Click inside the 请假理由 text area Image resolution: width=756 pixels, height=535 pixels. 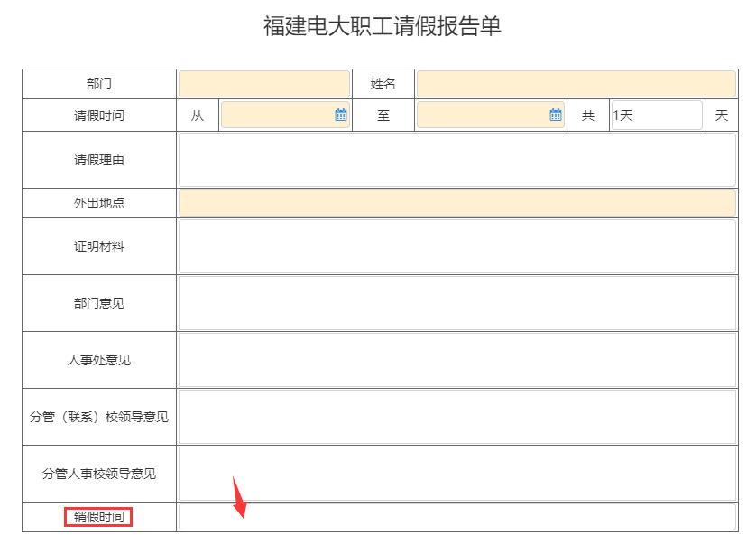pos(457,160)
